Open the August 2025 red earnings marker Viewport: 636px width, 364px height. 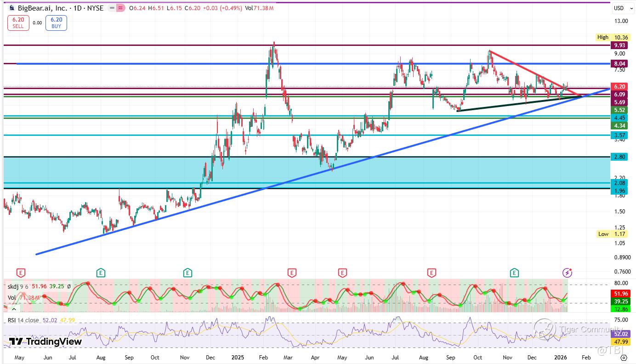pyautogui.click(x=432, y=273)
